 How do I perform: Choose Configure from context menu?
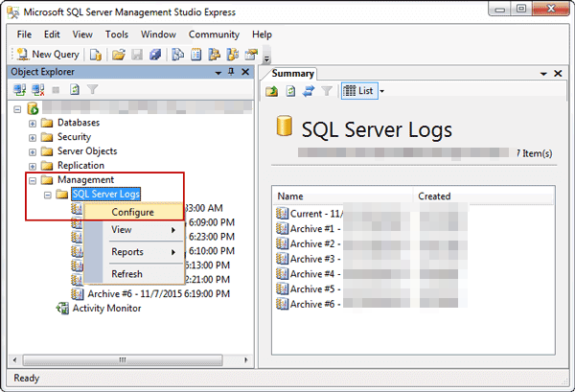click(x=133, y=212)
